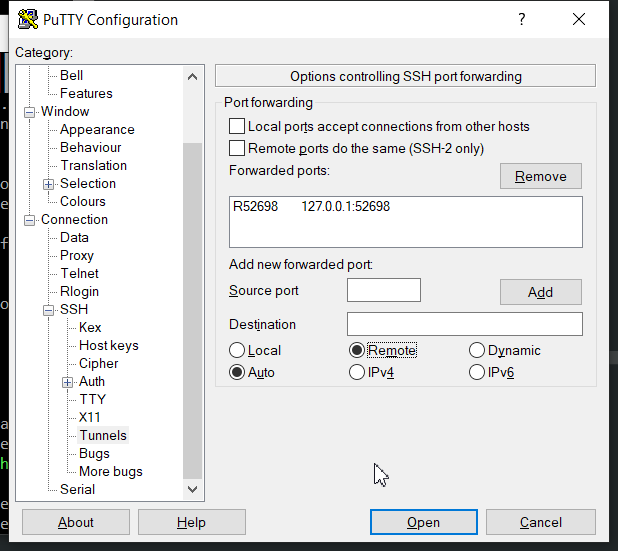Collapse the Connection tree node
Viewport: 618px width, 551px height.
30,220
